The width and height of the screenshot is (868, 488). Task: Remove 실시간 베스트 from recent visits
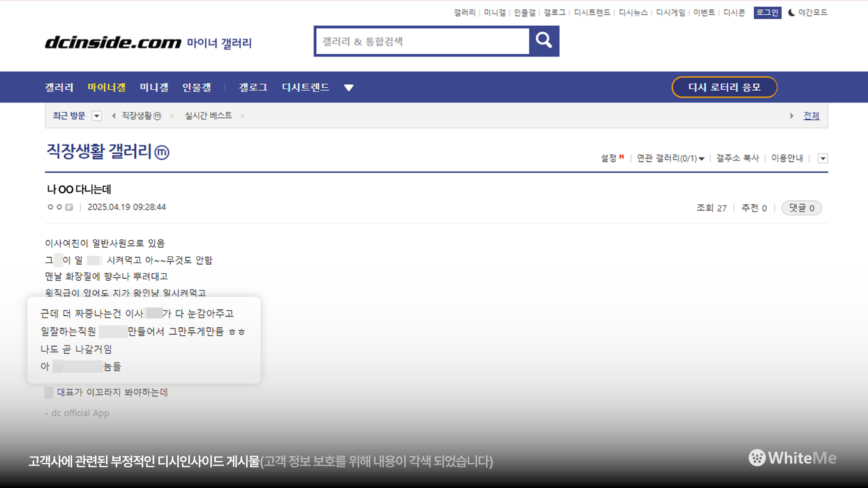point(242,116)
